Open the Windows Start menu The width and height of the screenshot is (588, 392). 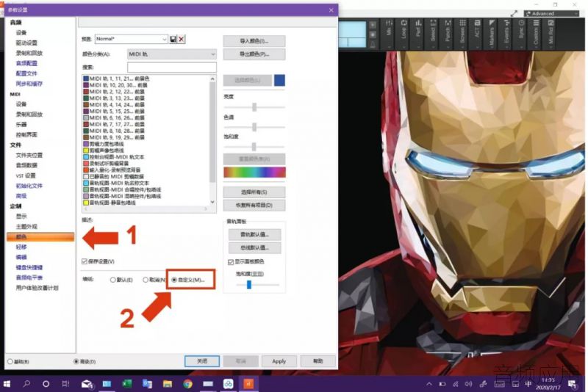coord(7,383)
